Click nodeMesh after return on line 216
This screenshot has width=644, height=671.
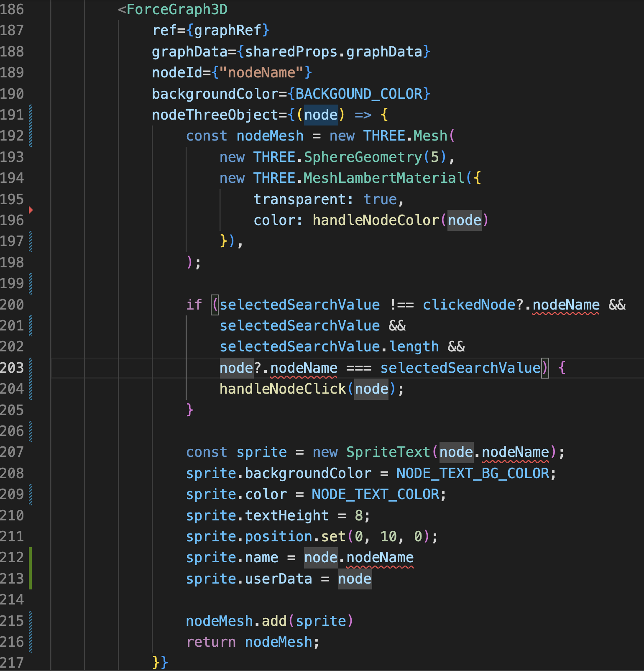pyautogui.click(x=279, y=642)
